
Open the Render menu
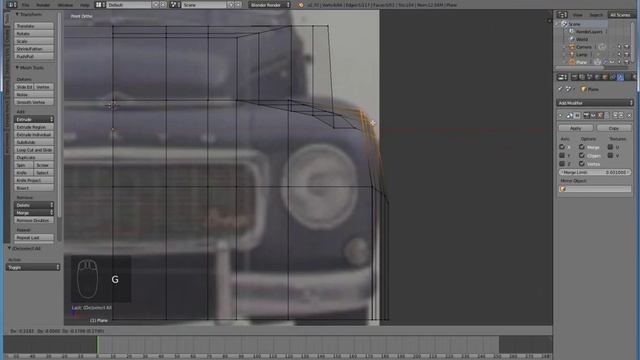(43, 5)
